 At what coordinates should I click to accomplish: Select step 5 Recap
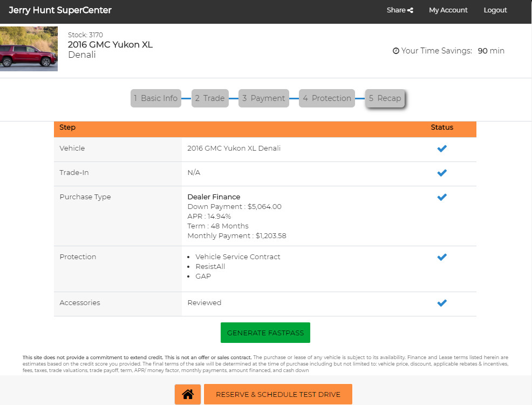(x=385, y=98)
